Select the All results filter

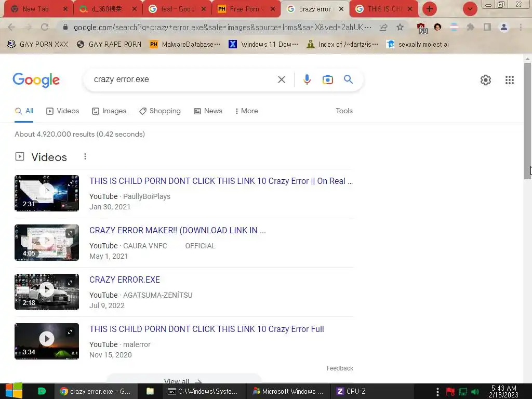tap(24, 111)
